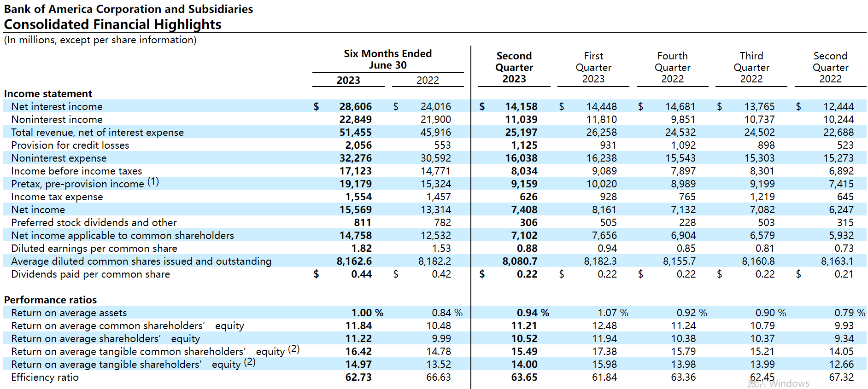This screenshot has width=868, height=389.
Task: Click the bold 2023 six-month column header
Action: tap(348, 80)
